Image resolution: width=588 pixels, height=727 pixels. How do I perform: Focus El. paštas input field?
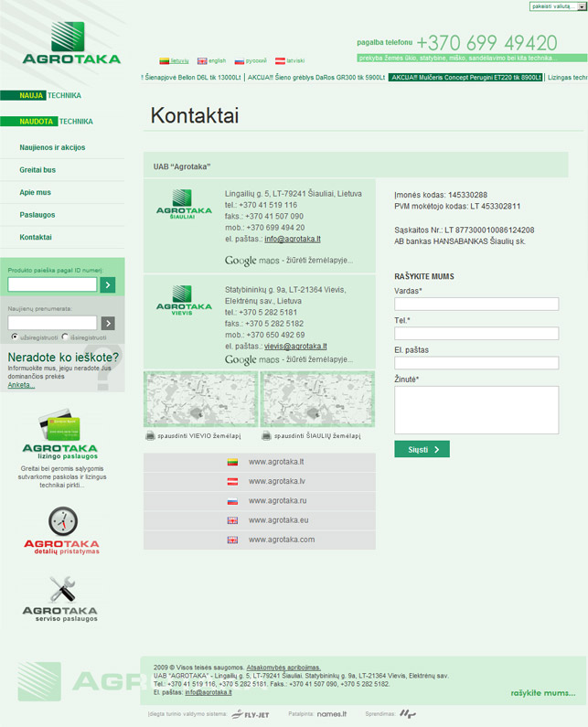click(476, 362)
